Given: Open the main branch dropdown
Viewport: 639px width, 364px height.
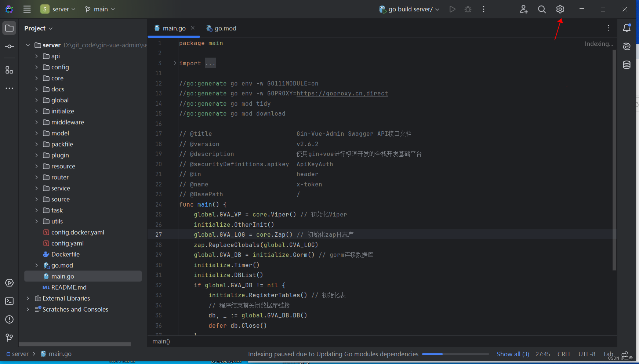Looking at the screenshot, I should tap(100, 9).
